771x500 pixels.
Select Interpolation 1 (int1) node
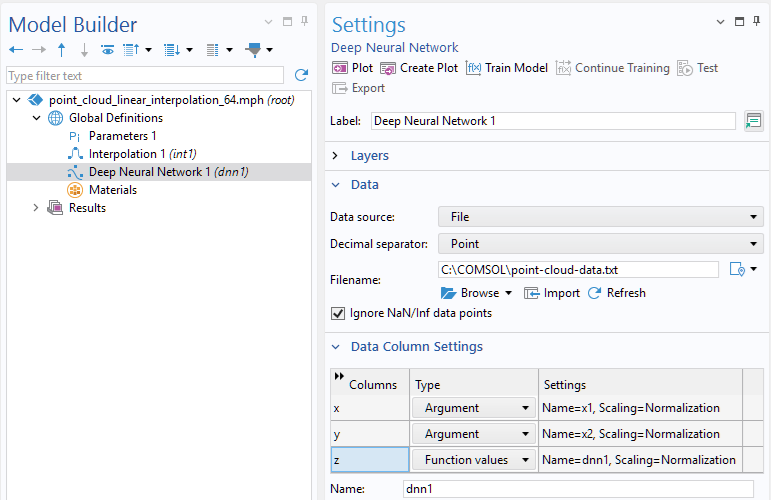coord(143,154)
